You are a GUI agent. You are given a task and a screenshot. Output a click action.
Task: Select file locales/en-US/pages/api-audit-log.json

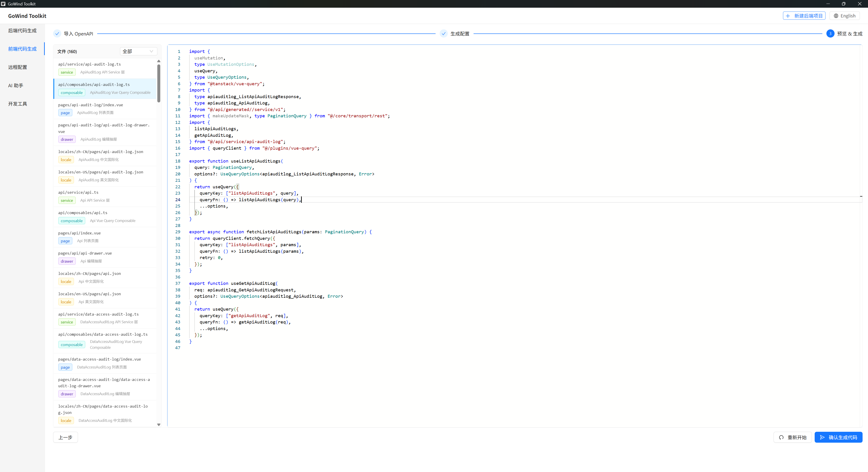[105, 176]
